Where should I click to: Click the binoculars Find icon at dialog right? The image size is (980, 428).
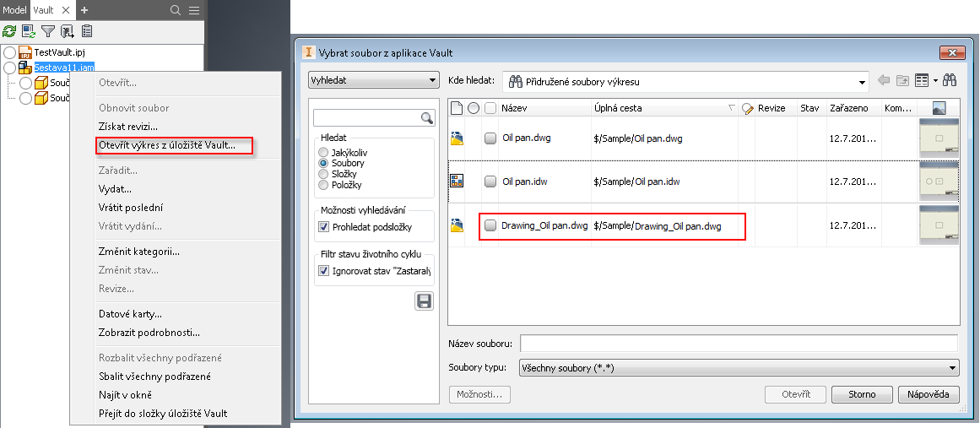click(x=950, y=80)
